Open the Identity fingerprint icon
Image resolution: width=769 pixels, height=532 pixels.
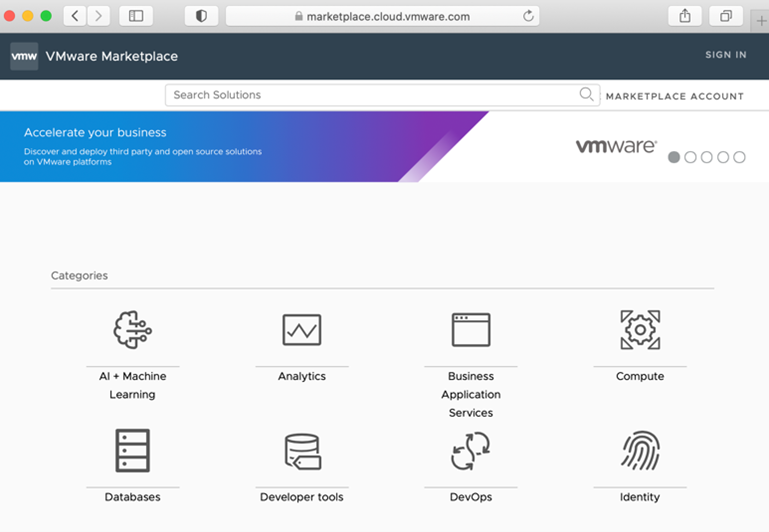coord(640,451)
